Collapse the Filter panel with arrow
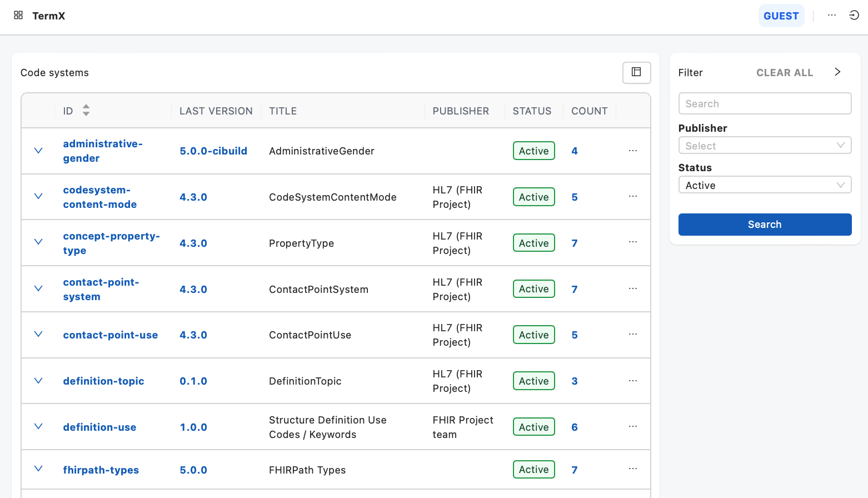The width and height of the screenshot is (868, 498). [x=837, y=72]
